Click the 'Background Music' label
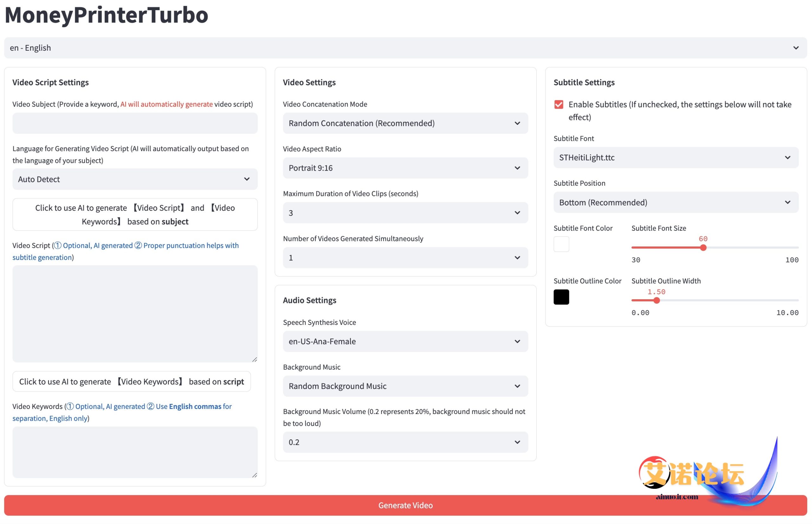812x524 pixels. [x=311, y=367]
